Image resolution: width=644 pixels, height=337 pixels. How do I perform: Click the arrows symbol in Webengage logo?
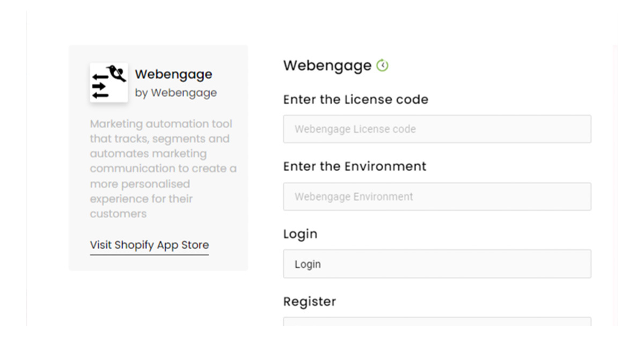pos(100,86)
